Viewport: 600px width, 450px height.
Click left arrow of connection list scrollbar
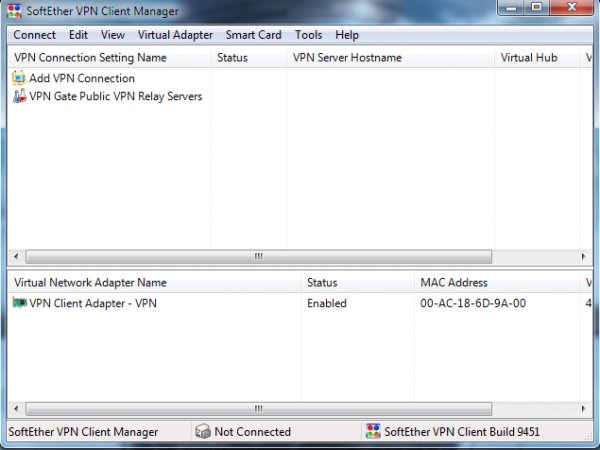16,256
